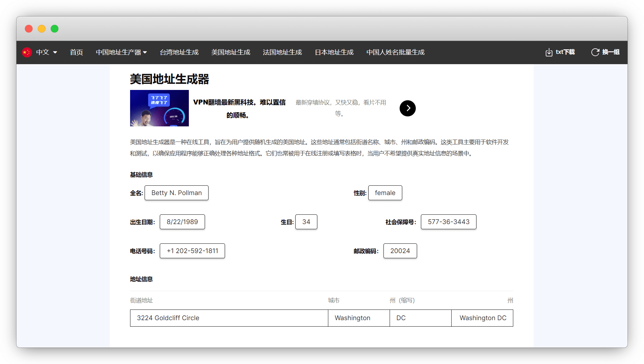Click the refresh arrow icon for a new set
This screenshot has height=364, width=644.
pos(595,52)
